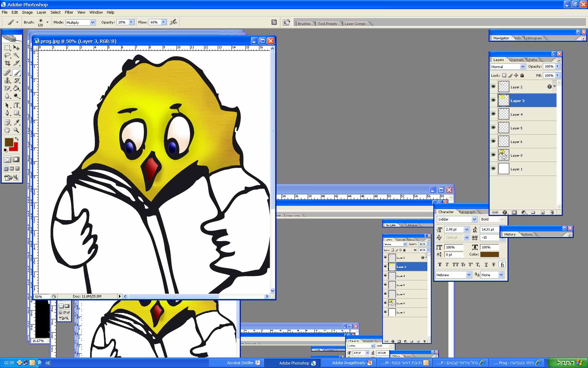
Task: Enable airbrush mode in options bar
Action: pyautogui.click(x=173, y=22)
